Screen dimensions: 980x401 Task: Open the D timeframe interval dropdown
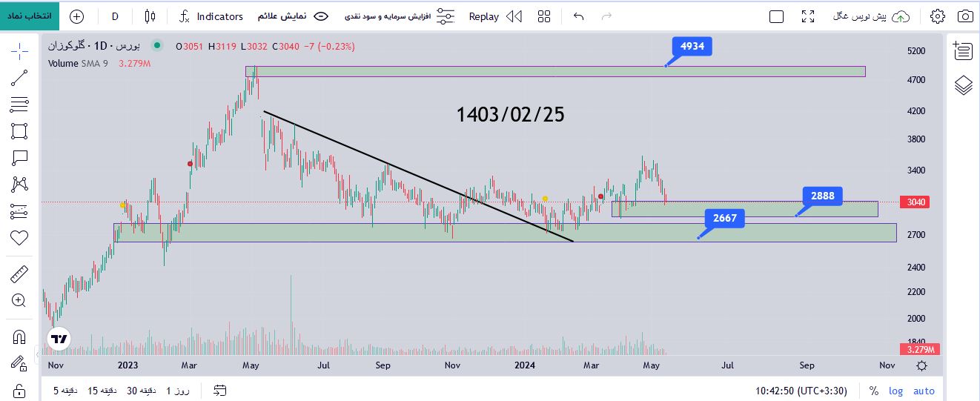[115, 16]
